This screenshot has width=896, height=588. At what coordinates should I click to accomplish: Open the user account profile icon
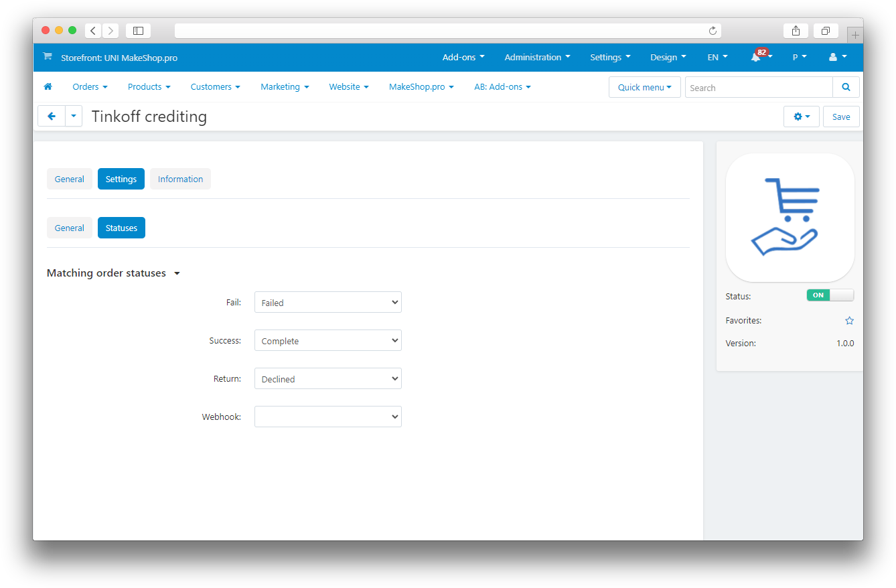pos(833,58)
